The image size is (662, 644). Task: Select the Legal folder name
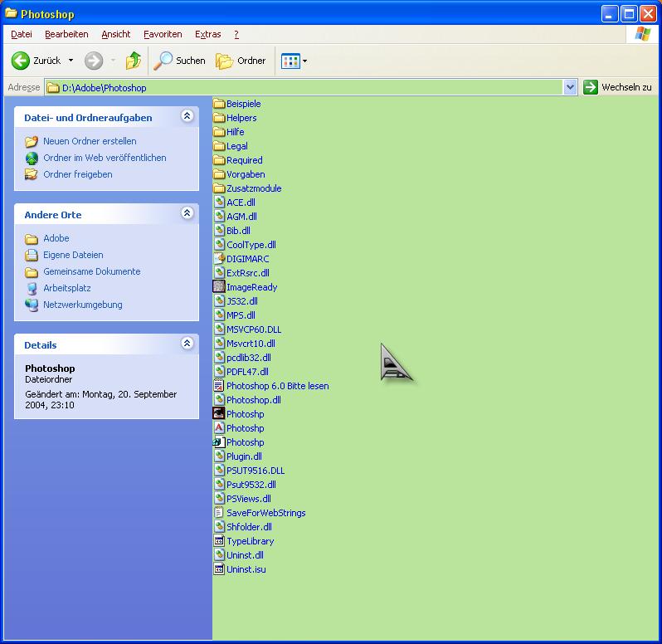pos(237,146)
